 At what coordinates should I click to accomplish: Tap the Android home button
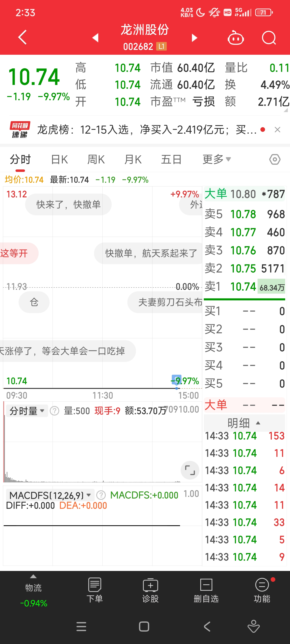[144, 626]
